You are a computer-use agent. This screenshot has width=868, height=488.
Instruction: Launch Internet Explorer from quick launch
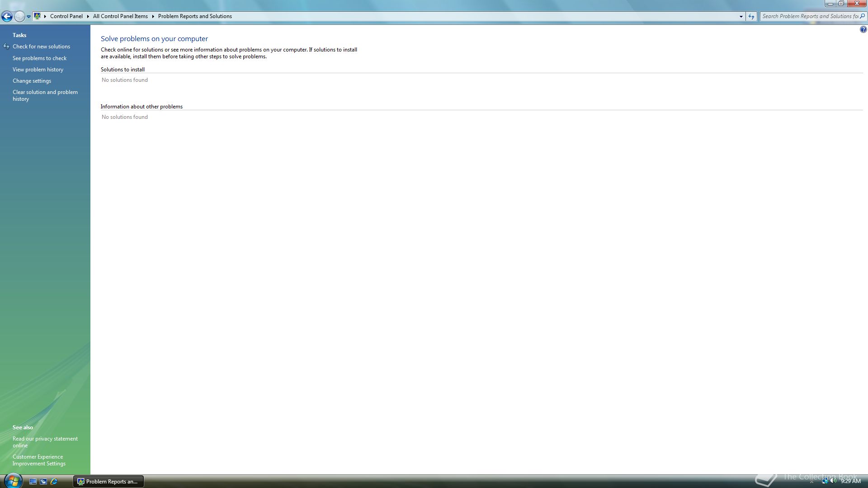[54, 482]
